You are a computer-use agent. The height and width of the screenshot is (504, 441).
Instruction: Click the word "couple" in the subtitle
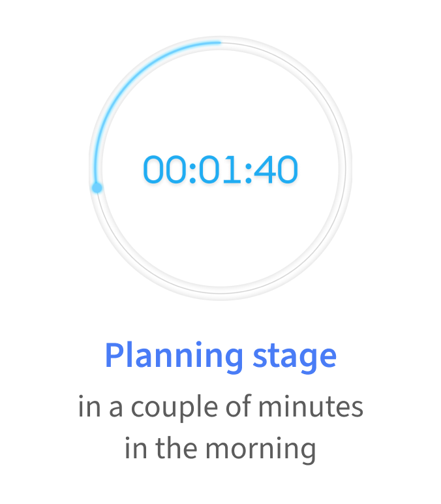[174, 407]
